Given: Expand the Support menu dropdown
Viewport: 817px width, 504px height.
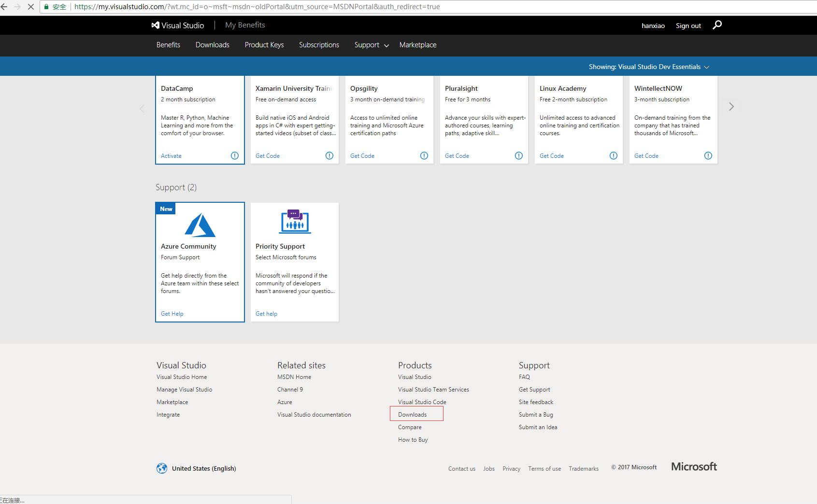Looking at the screenshot, I should (x=372, y=45).
